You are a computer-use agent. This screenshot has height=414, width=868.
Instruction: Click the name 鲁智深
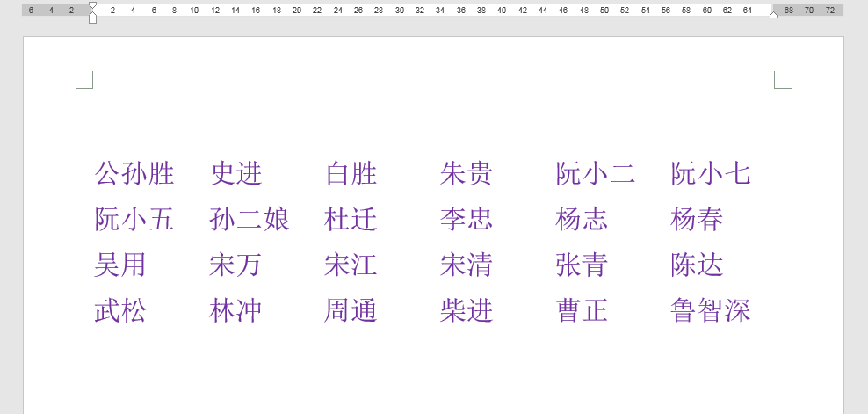[710, 309]
